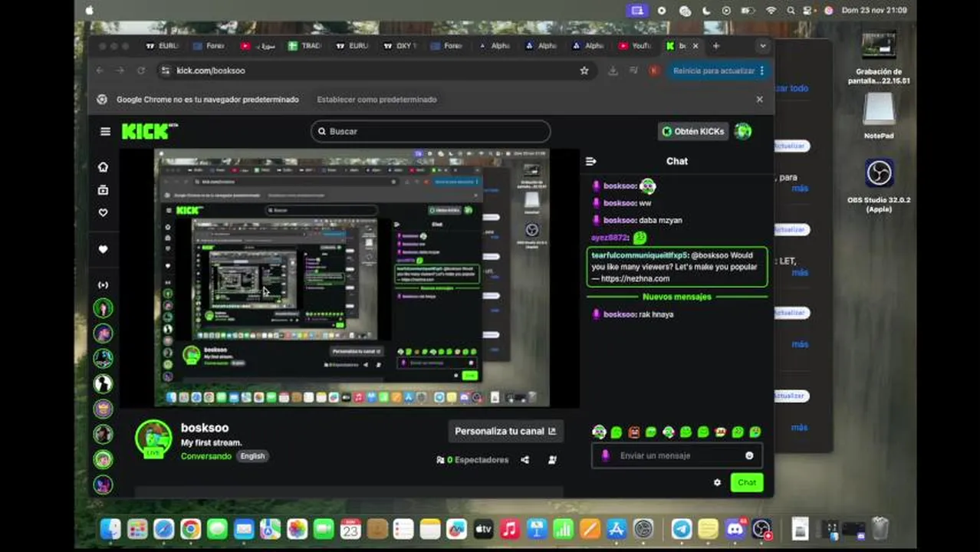The width and height of the screenshot is (980, 552).
Task: Click the live broadcast signal sidebar icon
Action: point(103,284)
